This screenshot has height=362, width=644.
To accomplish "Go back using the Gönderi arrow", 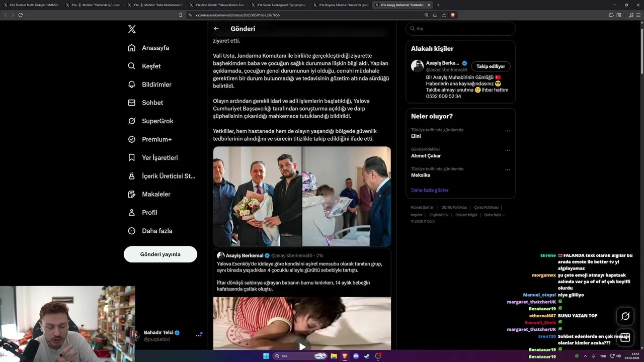I will 216,29.
